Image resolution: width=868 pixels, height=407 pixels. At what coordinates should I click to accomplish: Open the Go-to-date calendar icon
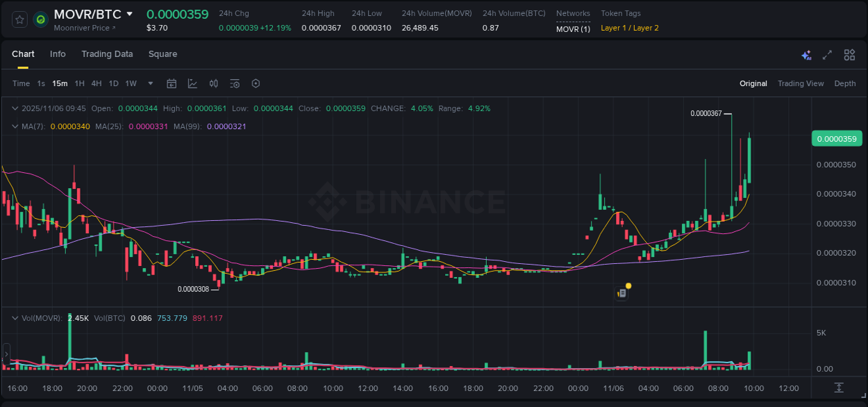coord(172,83)
